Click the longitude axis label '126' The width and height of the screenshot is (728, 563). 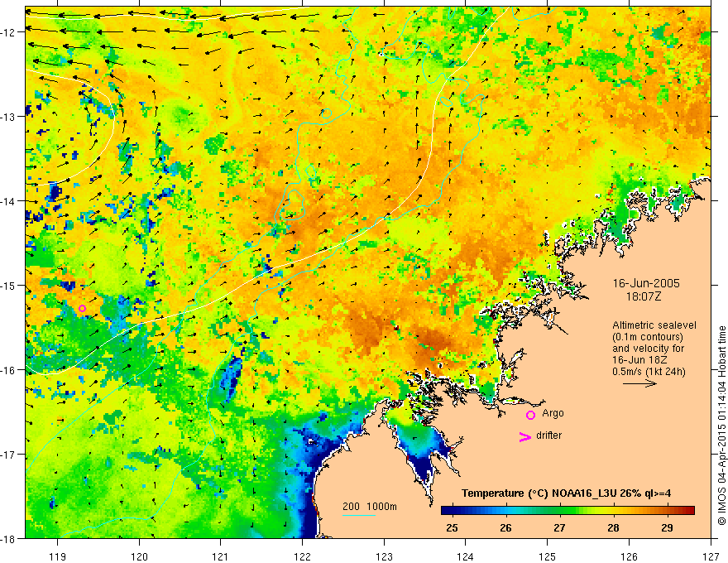pos(629,556)
